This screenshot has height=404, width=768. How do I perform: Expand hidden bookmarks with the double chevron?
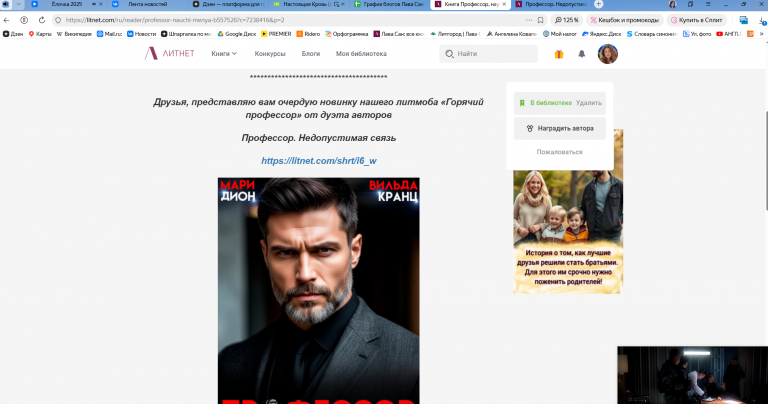tap(762, 34)
